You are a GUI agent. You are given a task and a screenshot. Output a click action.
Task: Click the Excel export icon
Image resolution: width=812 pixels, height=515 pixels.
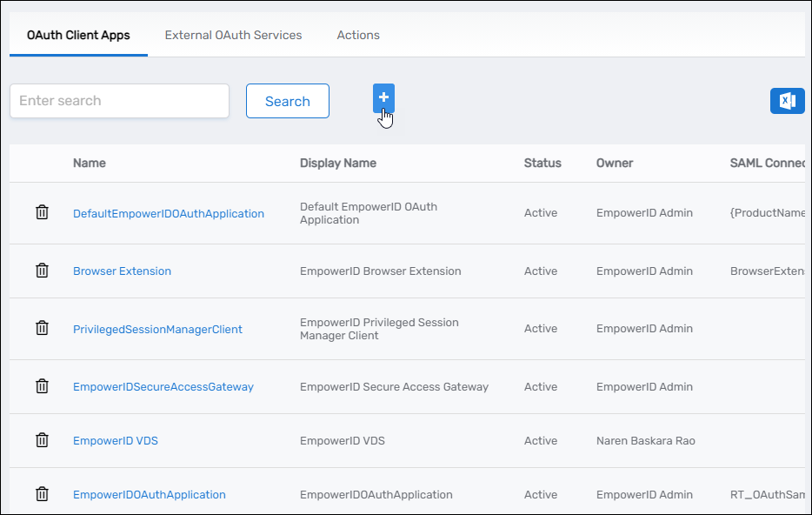coord(787,100)
